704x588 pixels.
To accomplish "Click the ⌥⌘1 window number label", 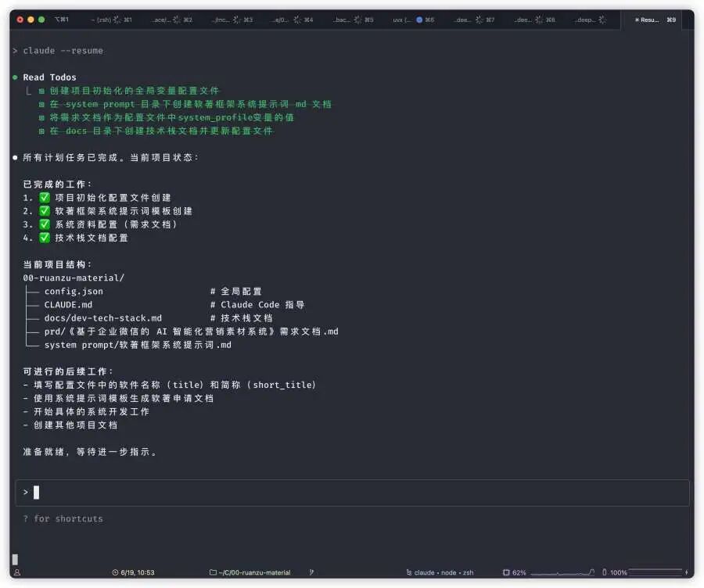I will [x=62, y=20].
